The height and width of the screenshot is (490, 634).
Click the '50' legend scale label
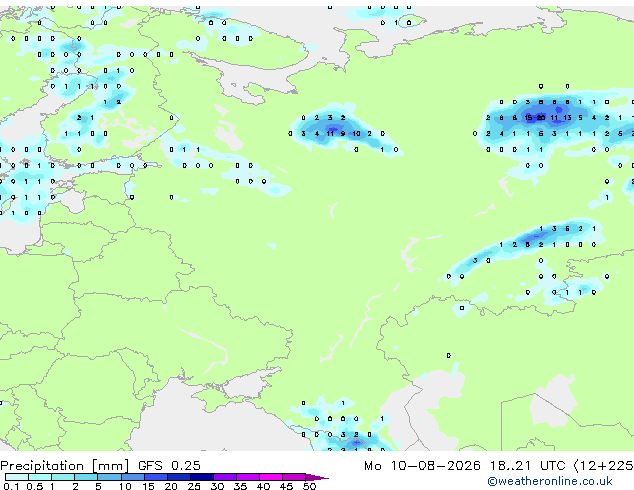pyautogui.click(x=309, y=486)
